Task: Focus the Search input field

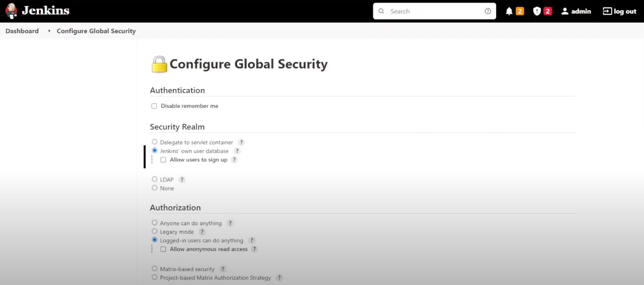Action: [x=434, y=11]
